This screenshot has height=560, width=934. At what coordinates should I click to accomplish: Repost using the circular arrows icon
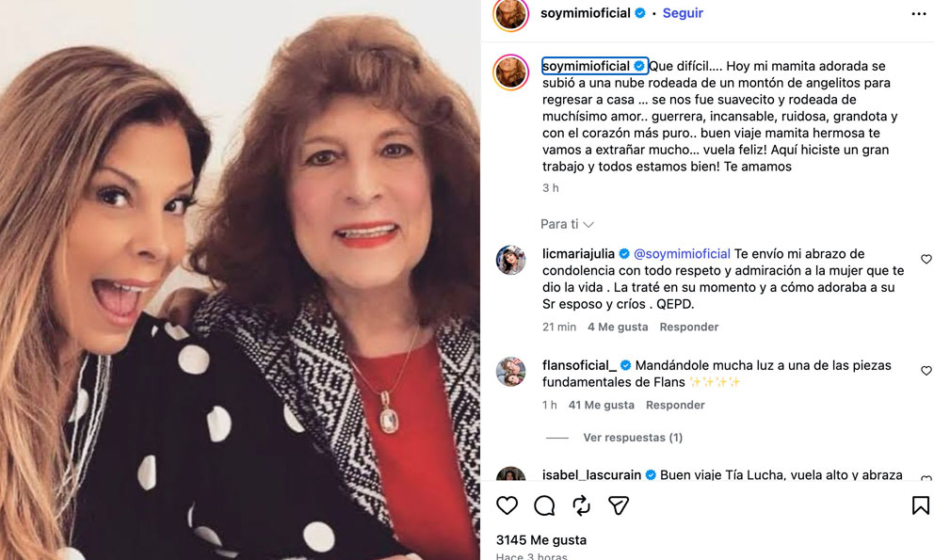pyautogui.click(x=581, y=506)
